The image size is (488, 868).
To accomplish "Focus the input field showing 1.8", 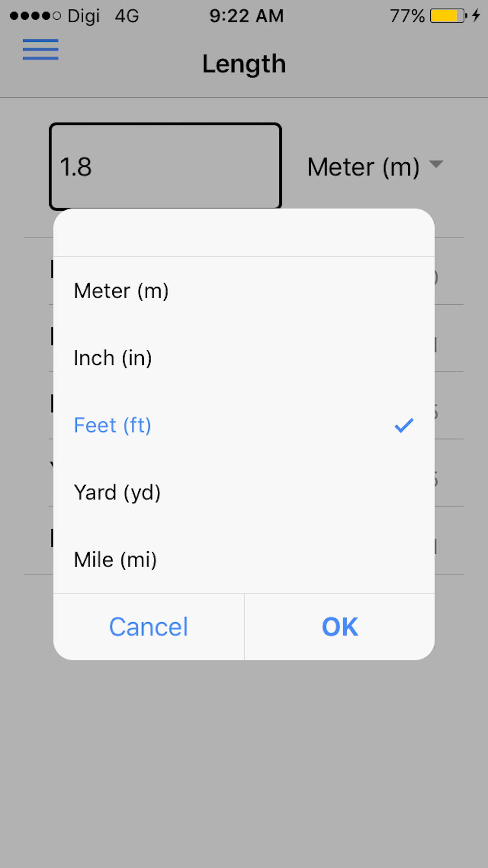I will [x=165, y=166].
